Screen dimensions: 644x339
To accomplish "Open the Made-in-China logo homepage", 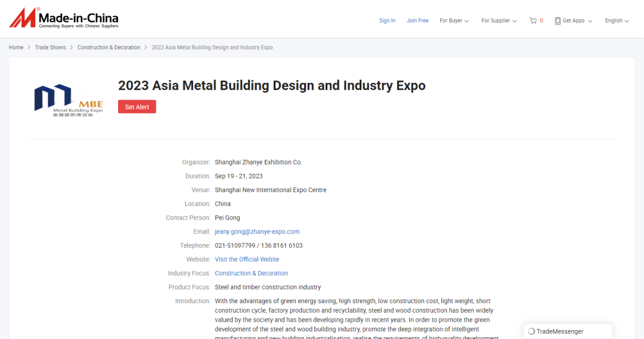I will point(64,19).
